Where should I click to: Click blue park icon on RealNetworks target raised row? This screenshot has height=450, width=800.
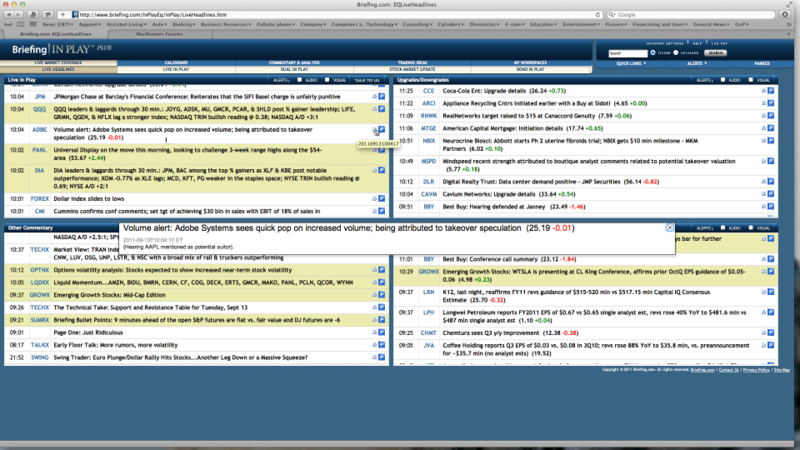[x=771, y=116]
